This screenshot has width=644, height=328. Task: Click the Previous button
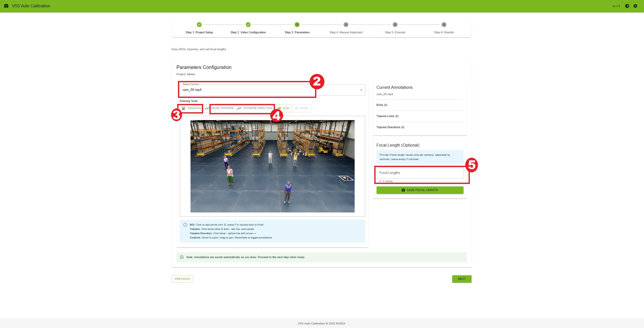(182, 279)
